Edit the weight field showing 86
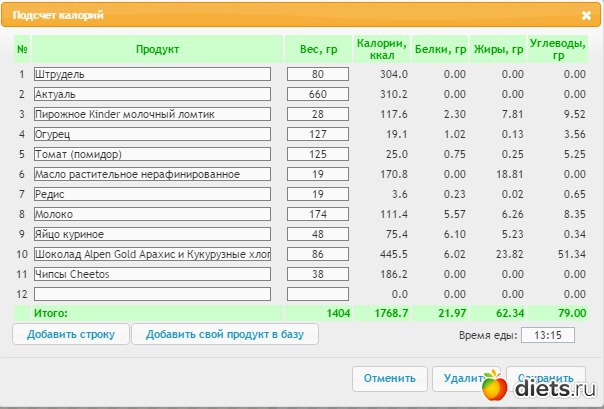 click(318, 254)
